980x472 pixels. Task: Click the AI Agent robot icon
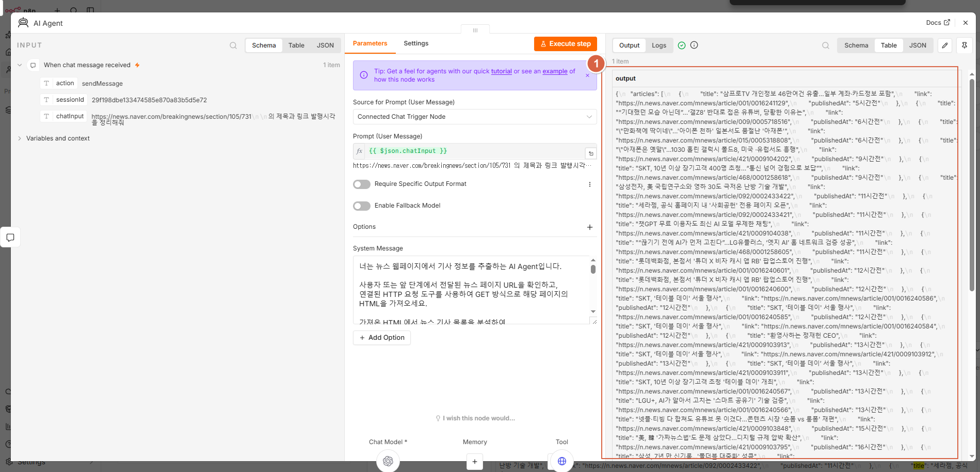coord(23,23)
